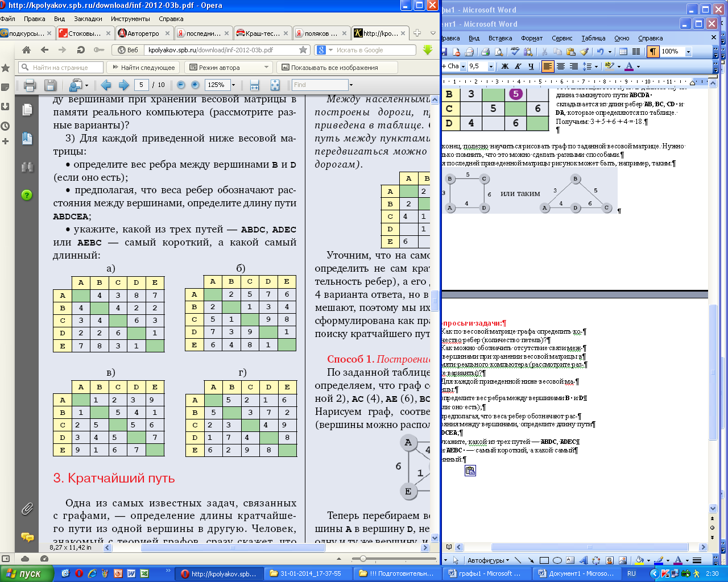Viewport: 728px width, 582px height.
Task: Open Opera Инструменты menu
Action: [x=130, y=19]
